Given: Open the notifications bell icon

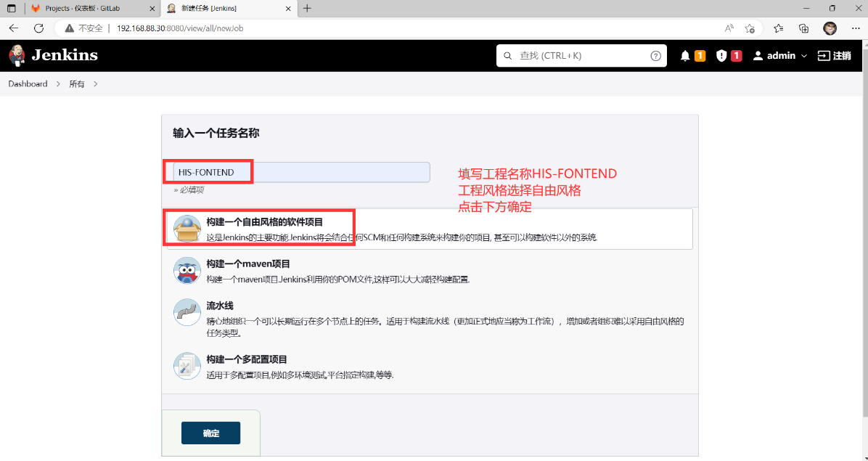Looking at the screenshot, I should click(x=685, y=56).
